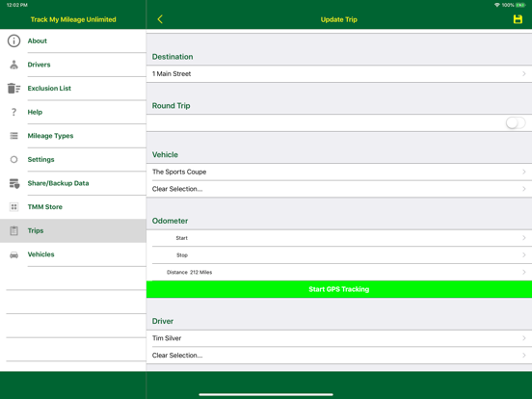Select Drivers in the sidebar

pyautogui.click(x=73, y=65)
